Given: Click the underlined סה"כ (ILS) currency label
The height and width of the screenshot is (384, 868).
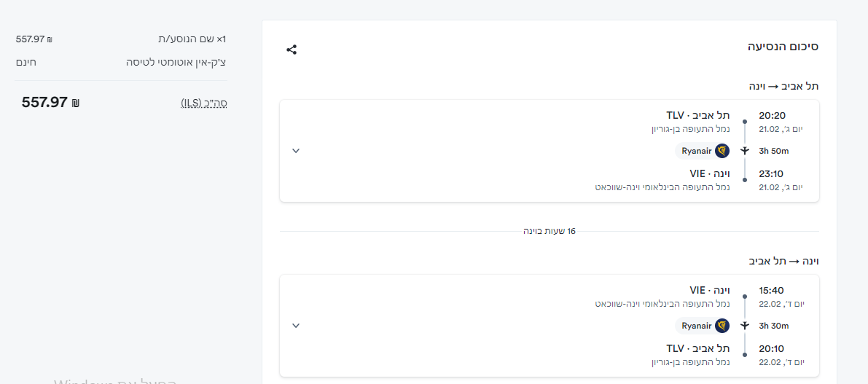Looking at the screenshot, I should click(204, 103).
